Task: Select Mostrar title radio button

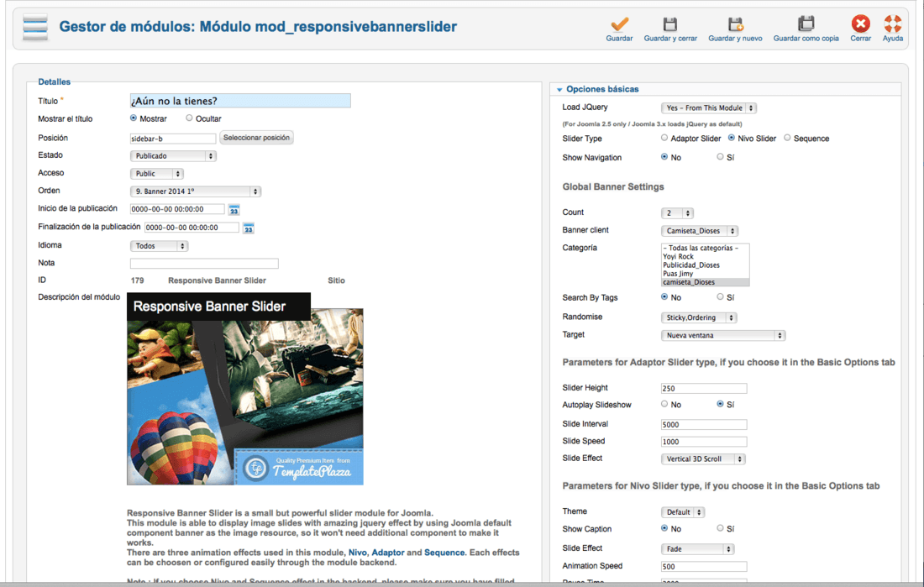Action: (134, 118)
